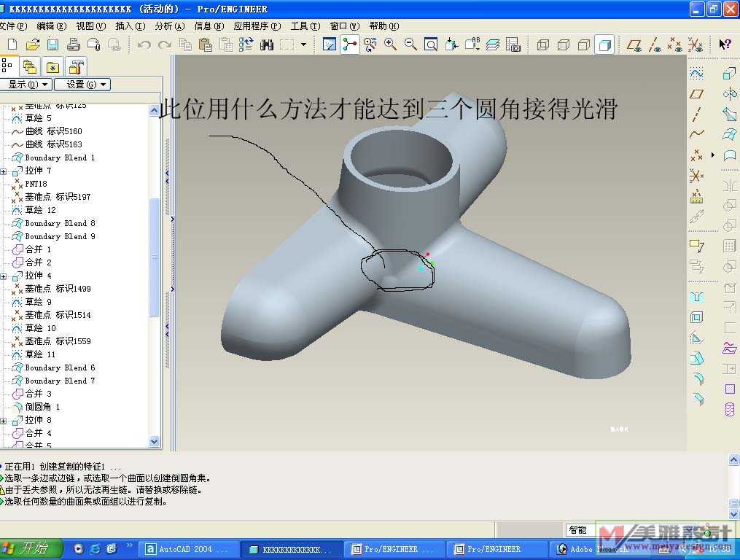This screenshot has width=740, height=560.
Task: Select the Hole tool in the right toolbar
Action: [x=696, y=297]
